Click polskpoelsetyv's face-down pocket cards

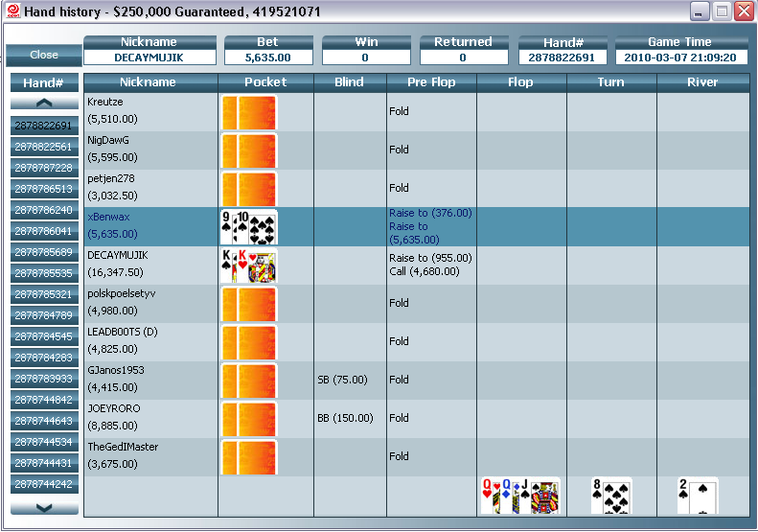point(249,304)
